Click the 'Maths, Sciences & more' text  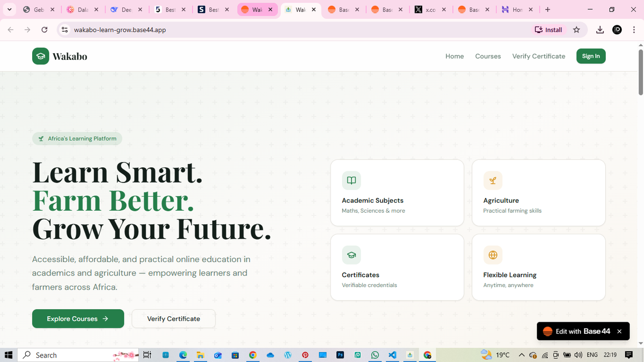pyautogui.click(x=373, y=211)
